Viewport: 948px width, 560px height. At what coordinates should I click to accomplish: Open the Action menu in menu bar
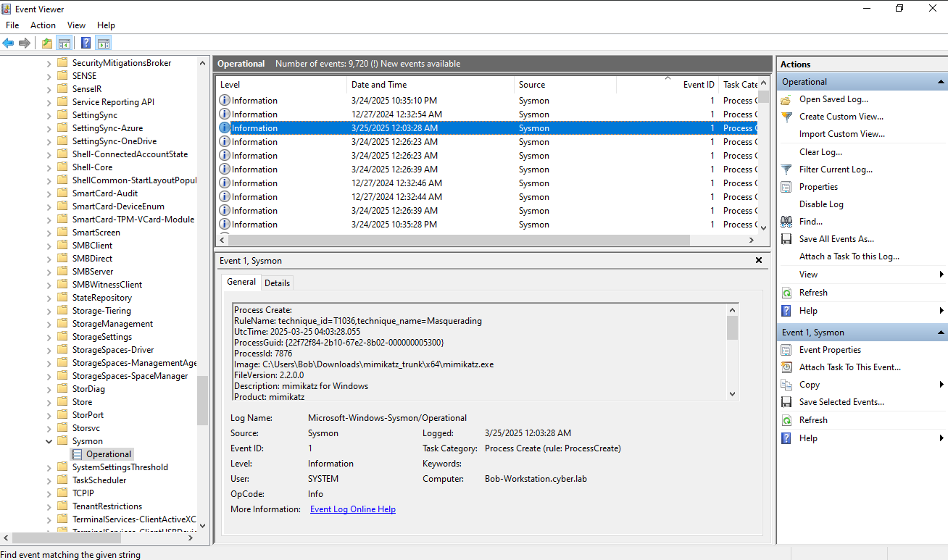[43, 25]
